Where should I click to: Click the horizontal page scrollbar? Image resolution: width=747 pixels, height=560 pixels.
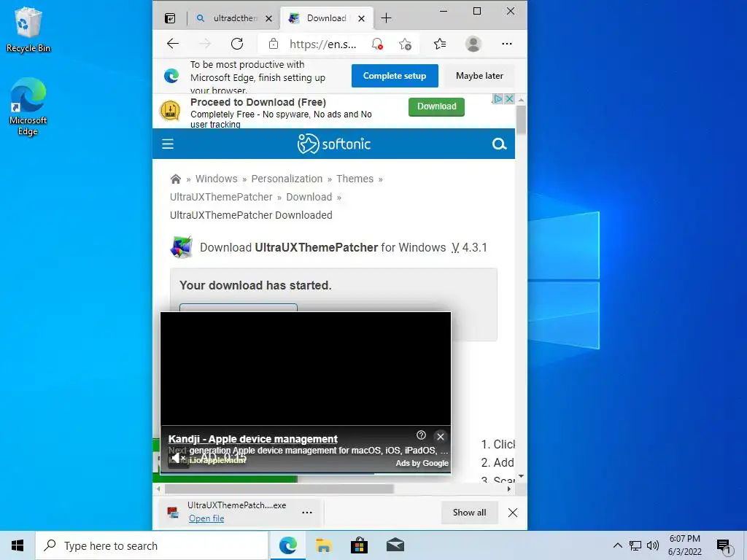[279, 489]
